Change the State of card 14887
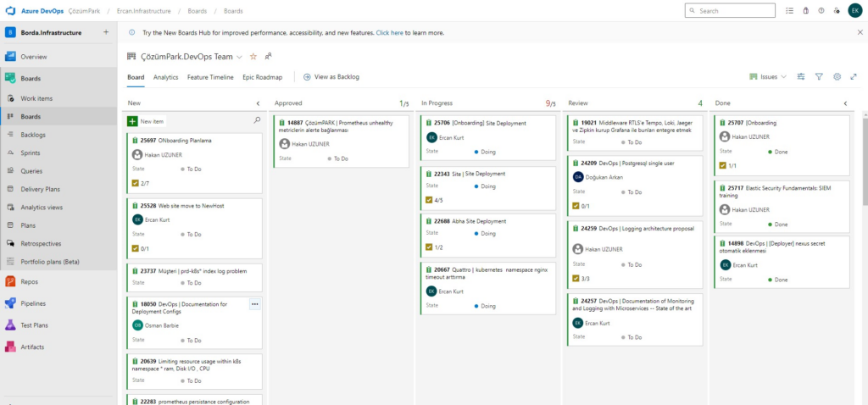 [337, 158]
